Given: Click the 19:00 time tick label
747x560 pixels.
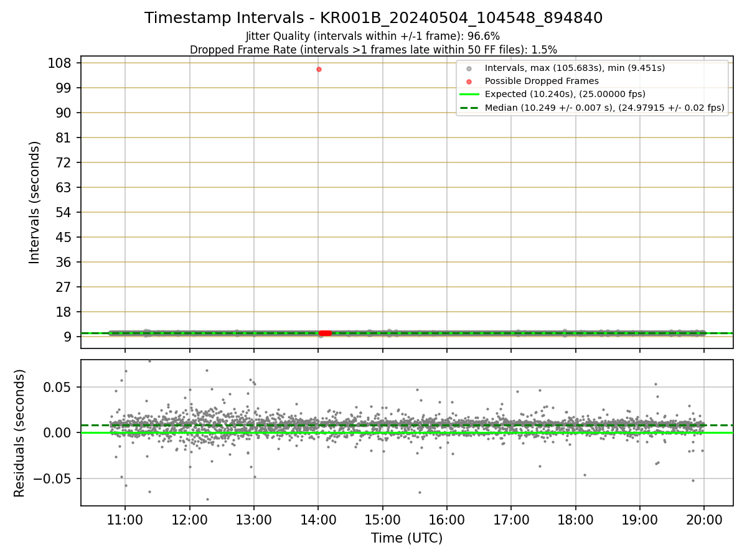Looking at the screenshot, I should coord(640,519).
